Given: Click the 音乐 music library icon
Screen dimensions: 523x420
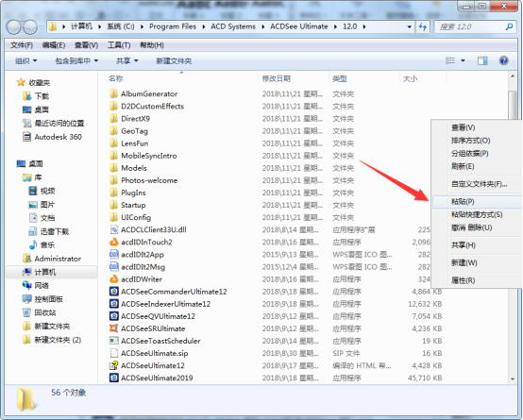Looking at the screenshot, I should point(33,244).
